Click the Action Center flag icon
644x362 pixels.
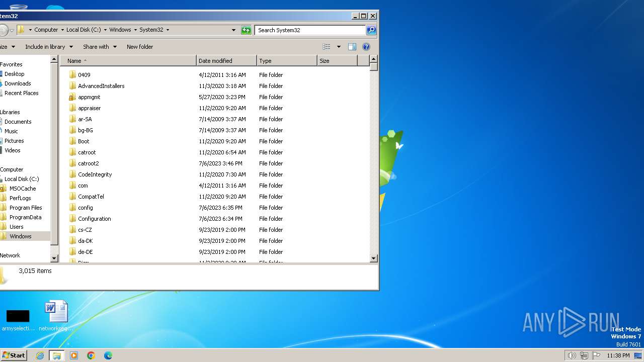click(596, 355)
